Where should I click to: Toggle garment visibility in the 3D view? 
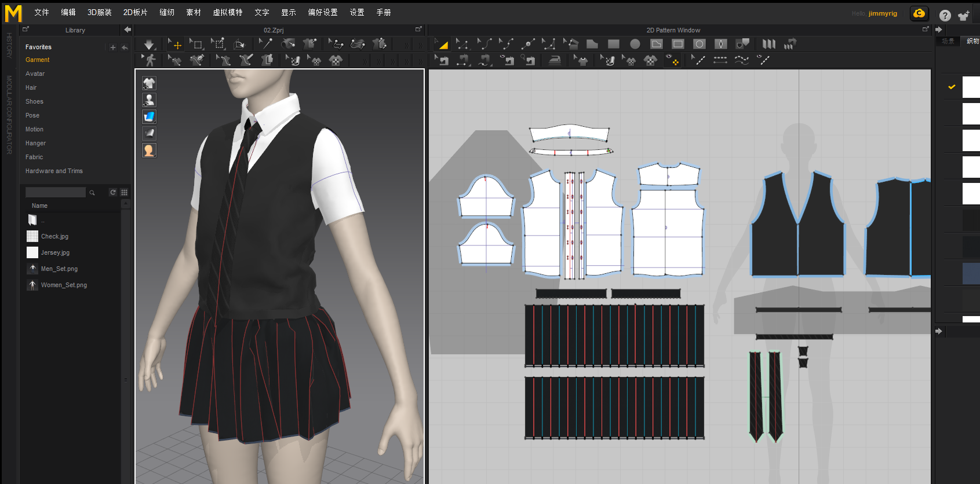149,83
